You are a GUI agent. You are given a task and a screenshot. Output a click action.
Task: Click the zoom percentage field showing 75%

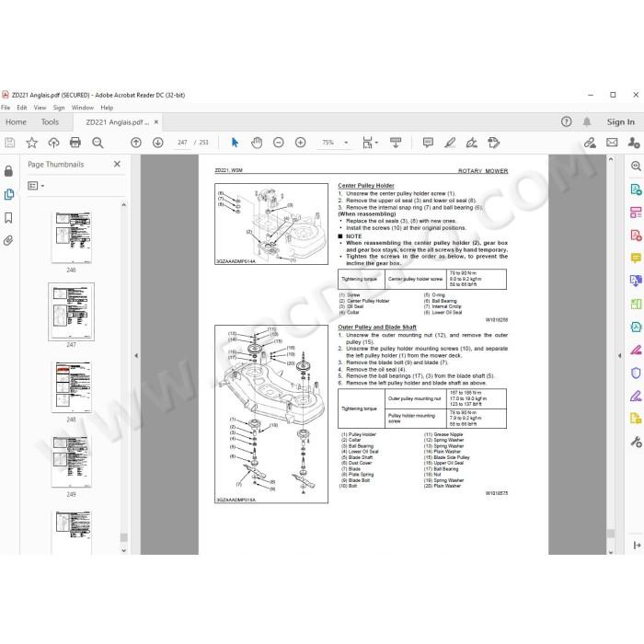pyautogui.click(x=328, y=143)
